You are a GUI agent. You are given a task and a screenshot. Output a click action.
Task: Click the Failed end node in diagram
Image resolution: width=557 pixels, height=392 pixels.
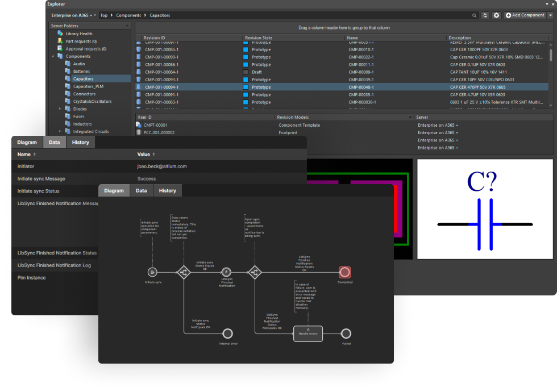tap(346, 333)
